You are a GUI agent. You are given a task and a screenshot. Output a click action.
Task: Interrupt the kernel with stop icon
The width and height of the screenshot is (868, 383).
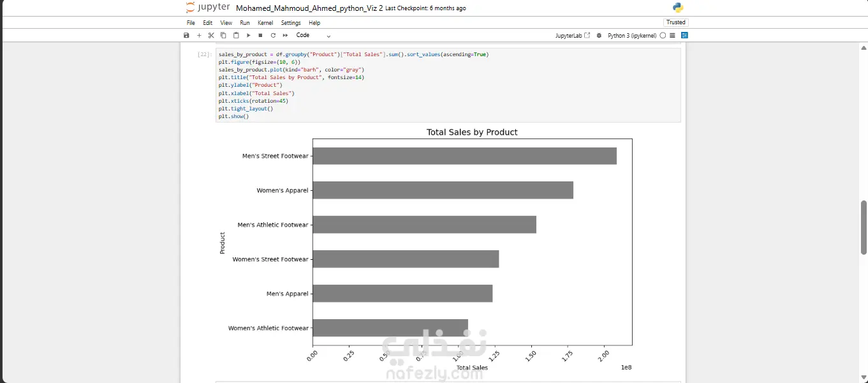260,36
